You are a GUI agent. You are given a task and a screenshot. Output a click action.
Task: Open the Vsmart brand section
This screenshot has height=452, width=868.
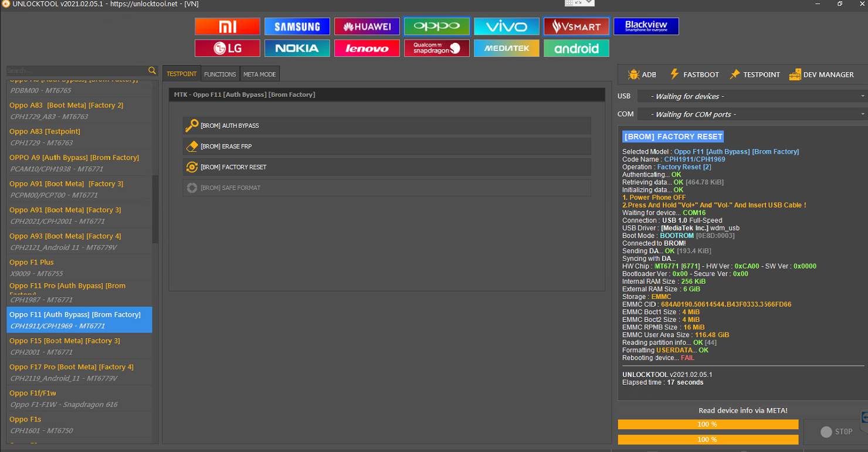tap(577, 26)
